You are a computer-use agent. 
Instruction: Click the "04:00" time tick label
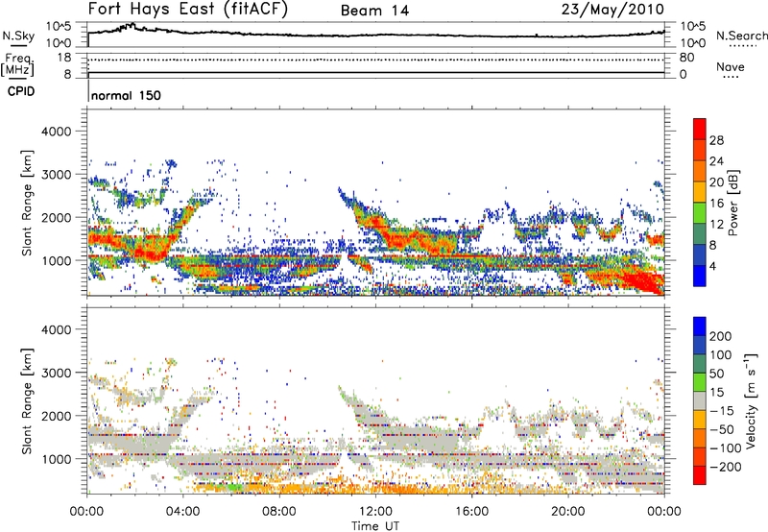point(182,512)
